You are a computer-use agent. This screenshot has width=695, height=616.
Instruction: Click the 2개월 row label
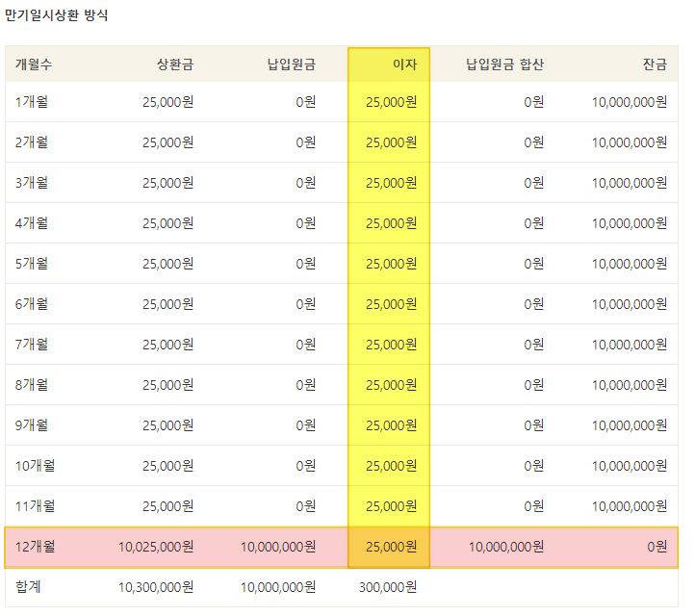click(x=32, y=142)
